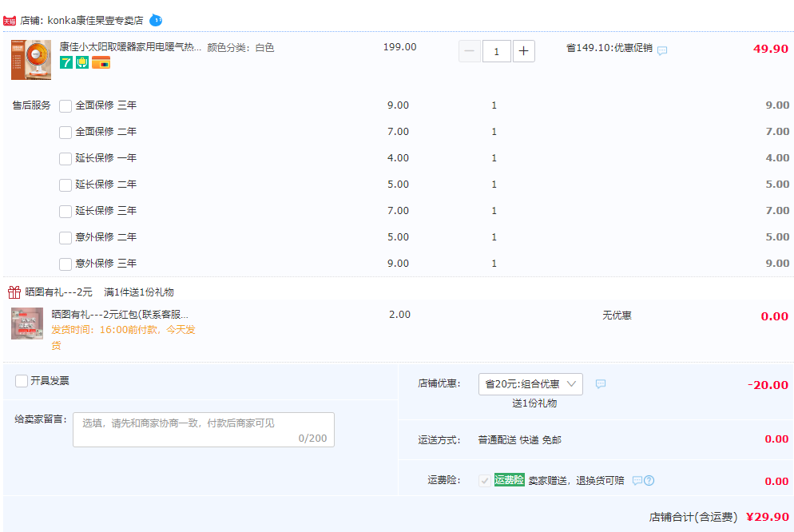The width and height of the screenshot is (794, 532).
Task: Click the green 7-day return badge
Action: [66, 62]
